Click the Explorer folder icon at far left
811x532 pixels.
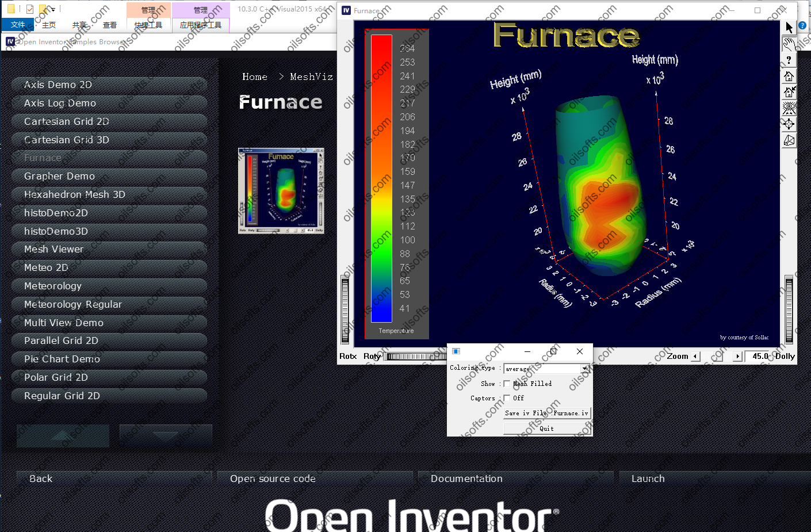pyautogui.click(x=11, y=9)
